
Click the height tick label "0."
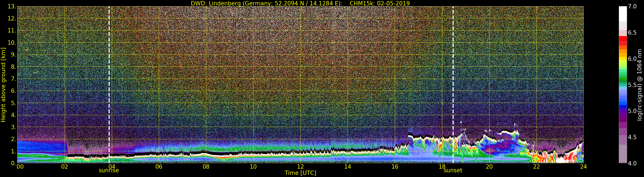click(x=14, y=163)
